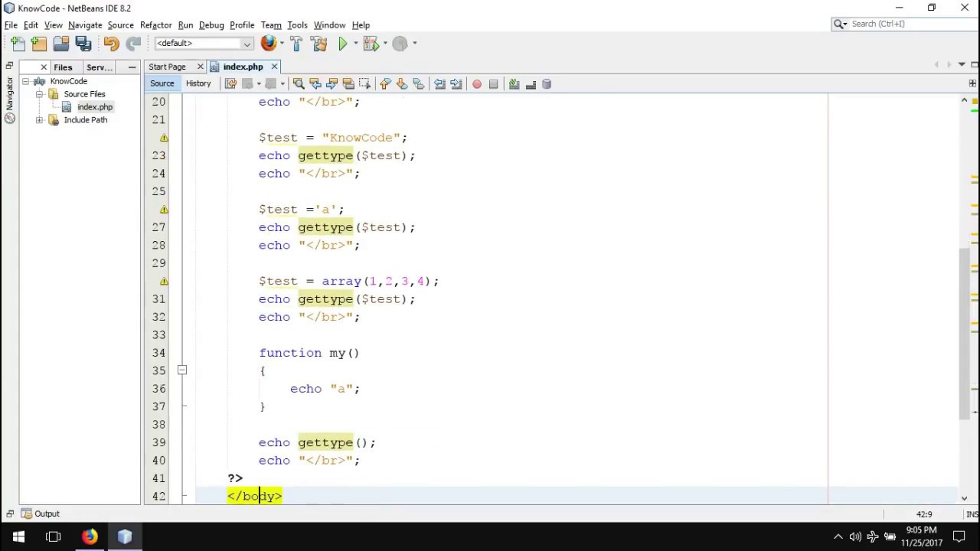980x551 pixels.
Task: Select the index.php editor tab
Action: pos(243,67)
